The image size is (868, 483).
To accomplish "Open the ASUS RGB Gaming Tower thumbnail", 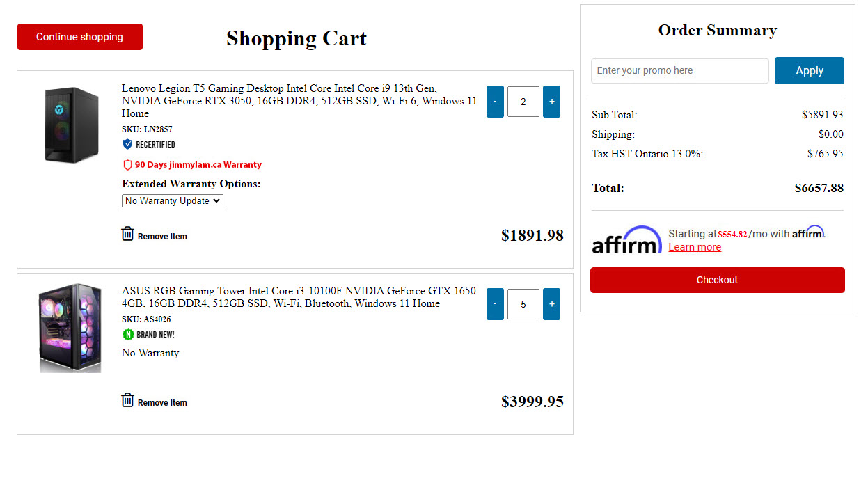I will (x=70, y=328).
